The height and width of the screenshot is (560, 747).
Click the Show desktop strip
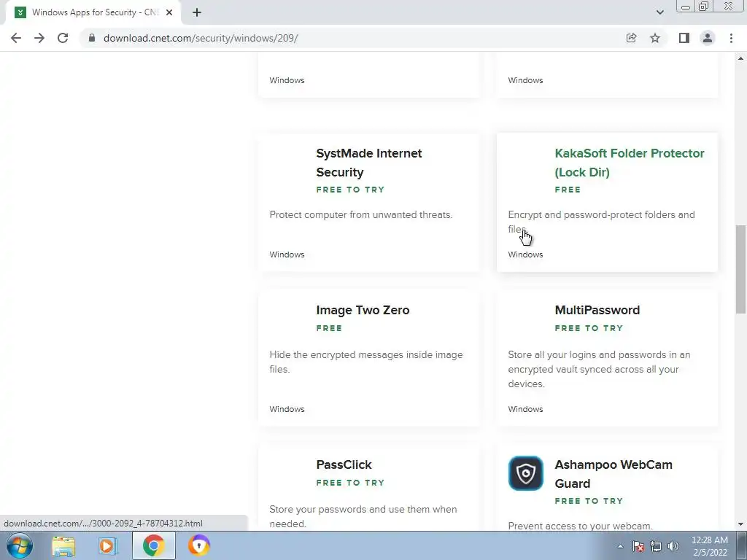tap(741, 545)
